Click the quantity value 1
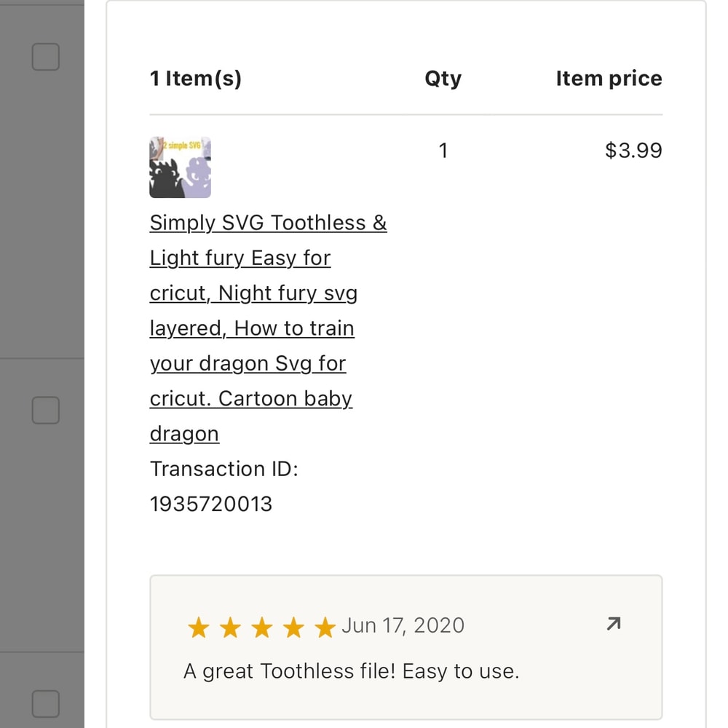The height and width of the screenshot is (728, 728). (443, 151)
